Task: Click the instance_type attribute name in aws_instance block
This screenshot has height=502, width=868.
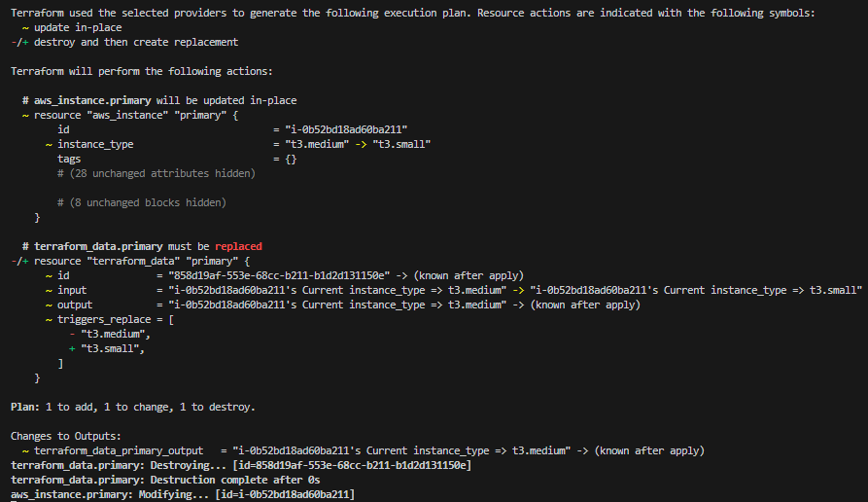Action: pos(95,144)
